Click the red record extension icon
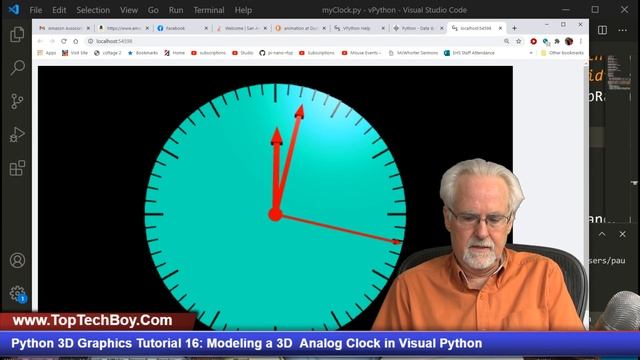 coord(533,41)
